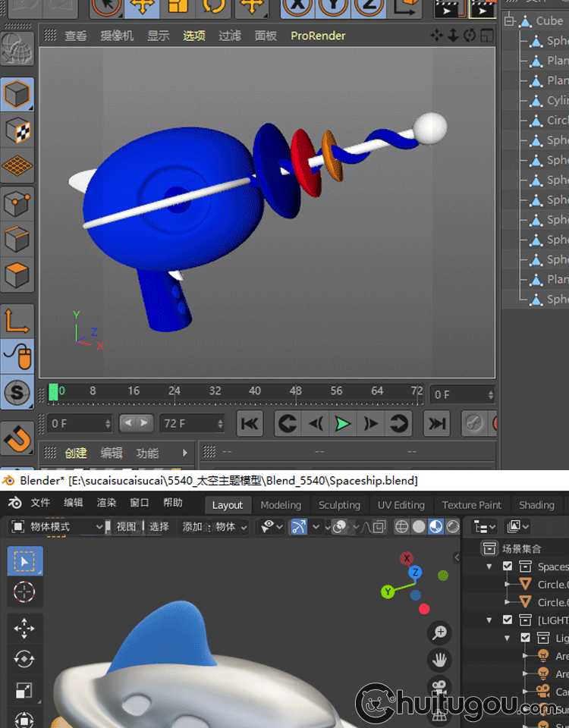Click frame 48 on the Cinema 4D timeline ruler
This screenshot has height=728, width=569.
click(x=296, y=391)
